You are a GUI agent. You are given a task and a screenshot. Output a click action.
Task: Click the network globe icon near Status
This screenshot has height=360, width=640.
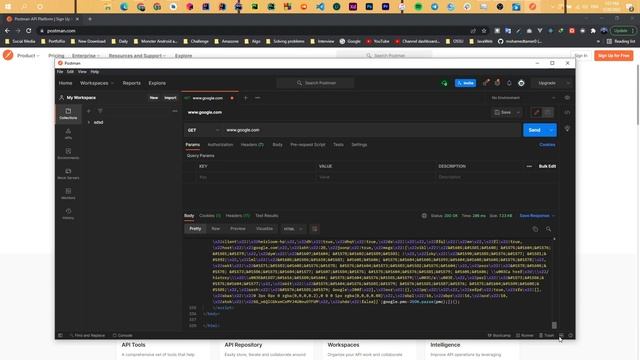point(424,216)
